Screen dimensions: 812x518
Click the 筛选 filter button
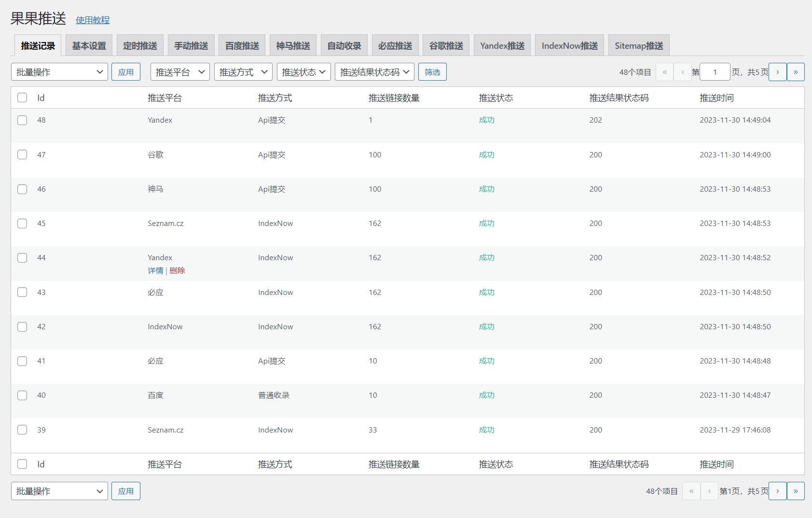(432, 72)
